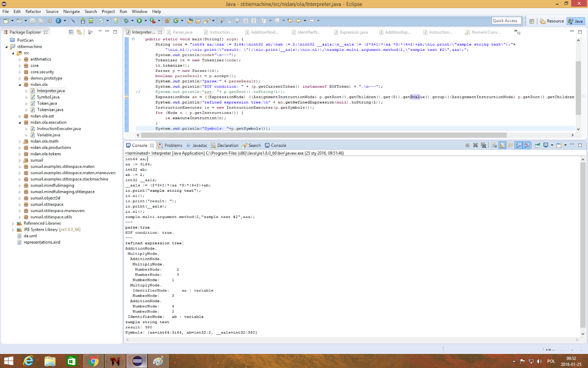
Task: Click the New Java Package icon
Action: pos(167,21)
